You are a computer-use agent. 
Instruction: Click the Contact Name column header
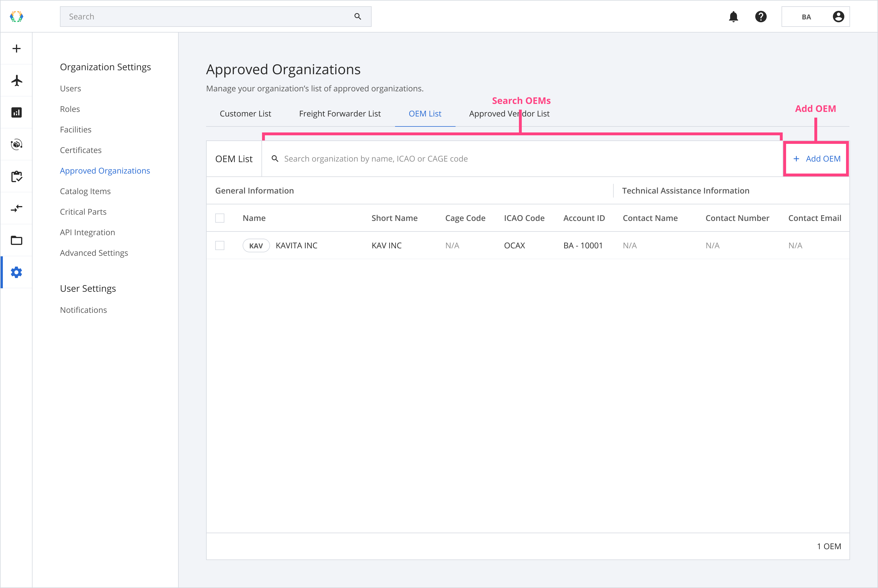[650, 218]
